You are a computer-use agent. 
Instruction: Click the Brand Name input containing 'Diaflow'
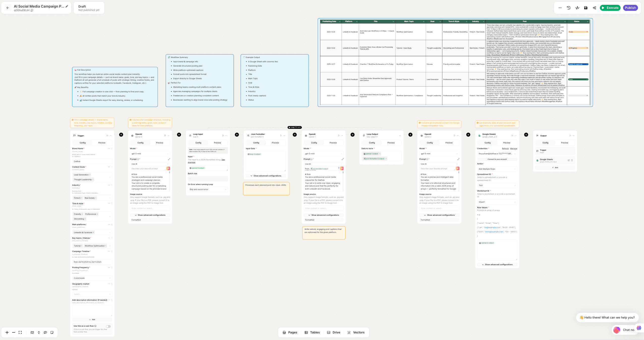[x=92, y=161]
